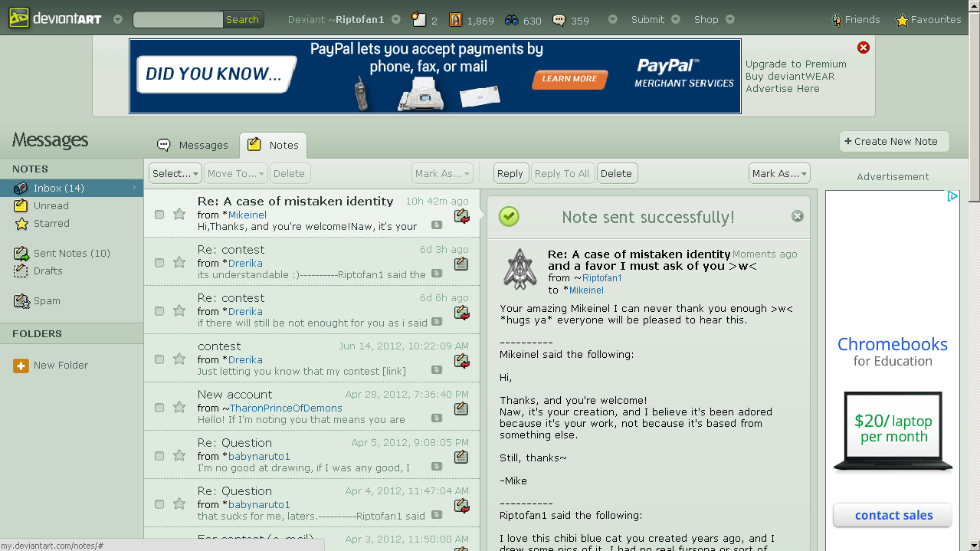
Task: Select checkbox for 'contest' note from Drerika
Action: point(159,359)
